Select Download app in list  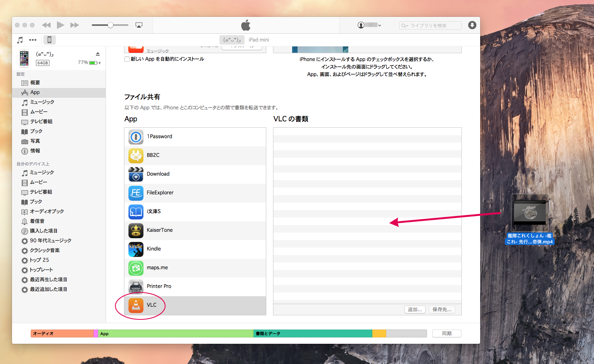point(195,175)
